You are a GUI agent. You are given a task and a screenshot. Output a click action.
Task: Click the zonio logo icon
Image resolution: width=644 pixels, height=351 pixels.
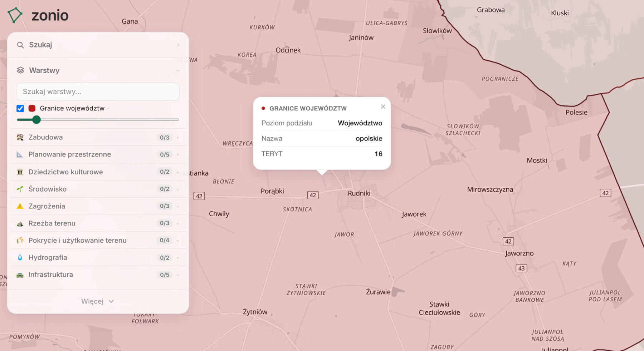[x=15, y=15]
